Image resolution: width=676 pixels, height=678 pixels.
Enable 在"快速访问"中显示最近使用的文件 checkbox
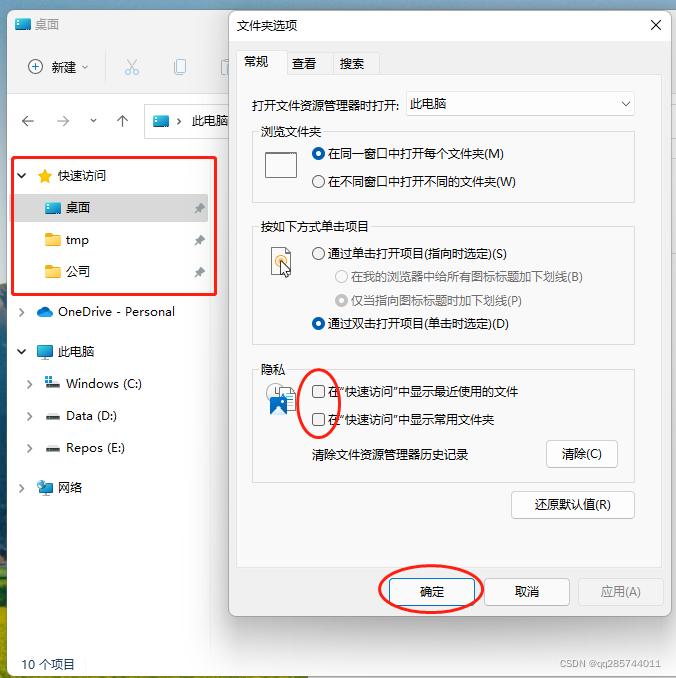(x=318, y=392)
